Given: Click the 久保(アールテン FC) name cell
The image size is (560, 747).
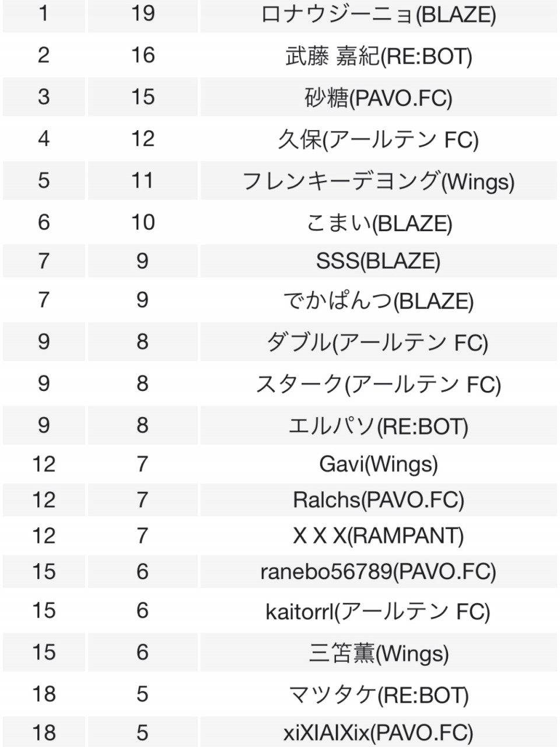Looking at the screenshot, I should click(x=378, y=139).
